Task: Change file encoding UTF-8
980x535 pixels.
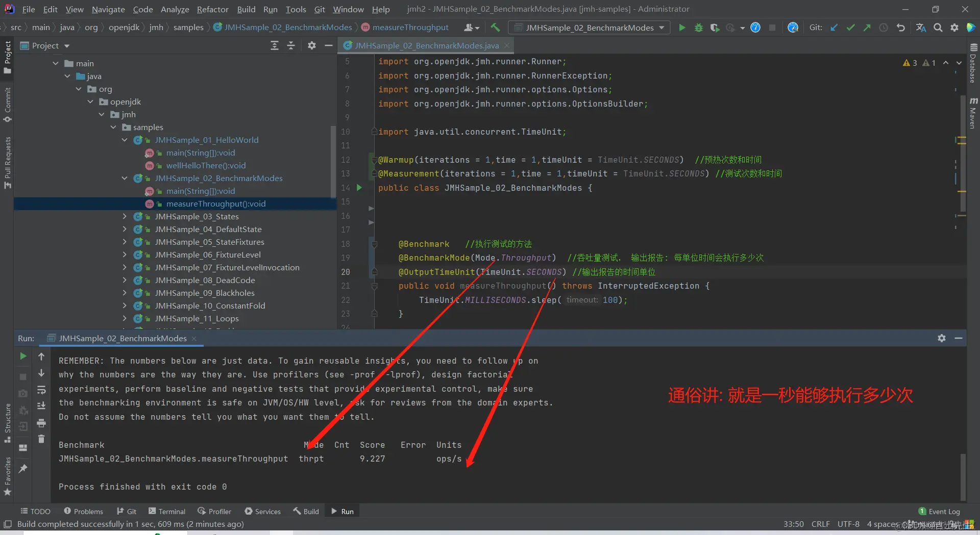Action: click(x=848, y=524)
